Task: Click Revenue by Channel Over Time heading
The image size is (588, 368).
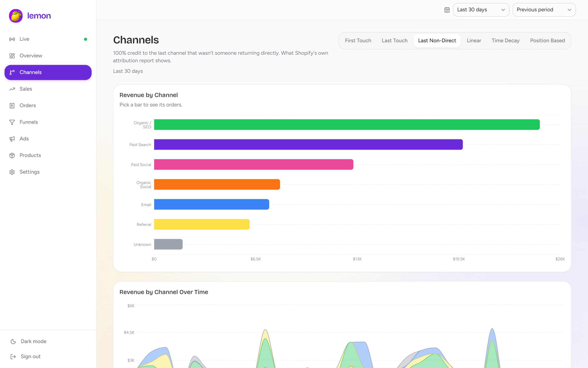Action: coord(164,292)
